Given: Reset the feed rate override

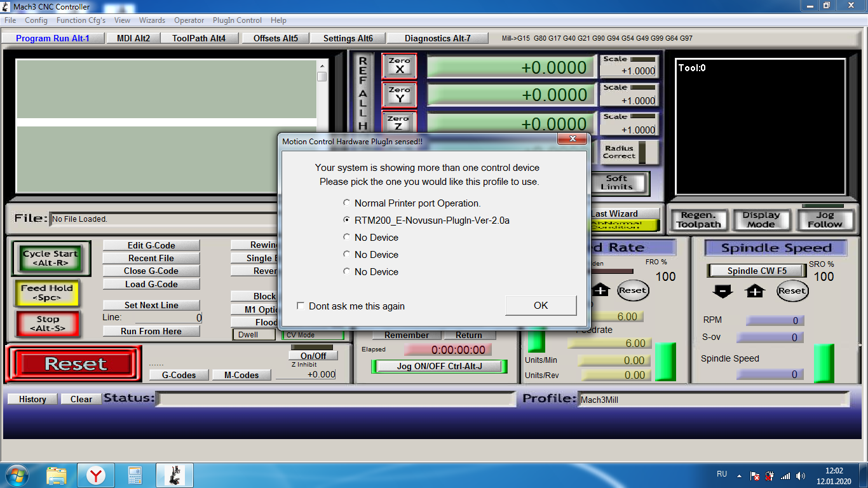Looking at the screenshot, I should [x=632, y=290].
